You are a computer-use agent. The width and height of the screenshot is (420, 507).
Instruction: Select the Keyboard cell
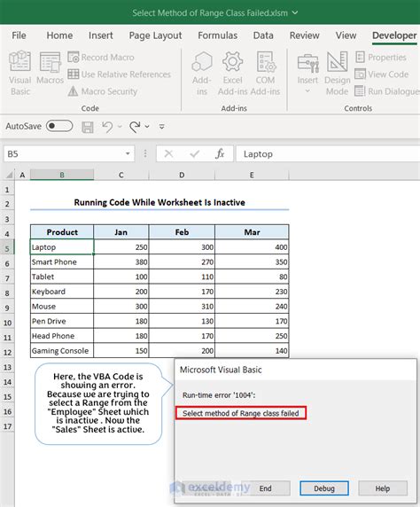click(x=62, y=292)
